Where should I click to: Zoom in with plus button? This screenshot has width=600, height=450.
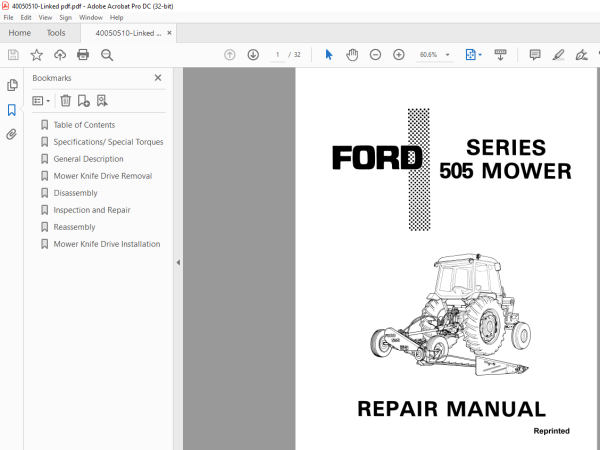pos(399,55)
